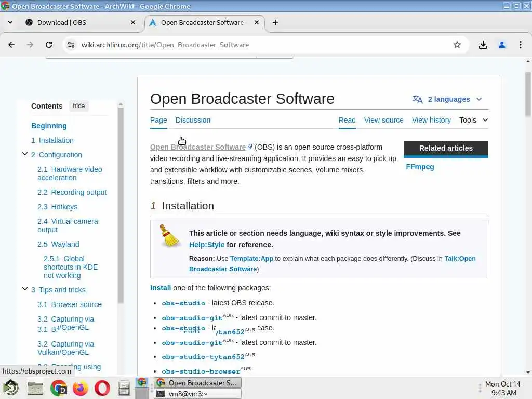Image resolution: width=532 pixels, height=399 pixels.
Task: Open the Discussion tab
Action: (x=193, y=120)
